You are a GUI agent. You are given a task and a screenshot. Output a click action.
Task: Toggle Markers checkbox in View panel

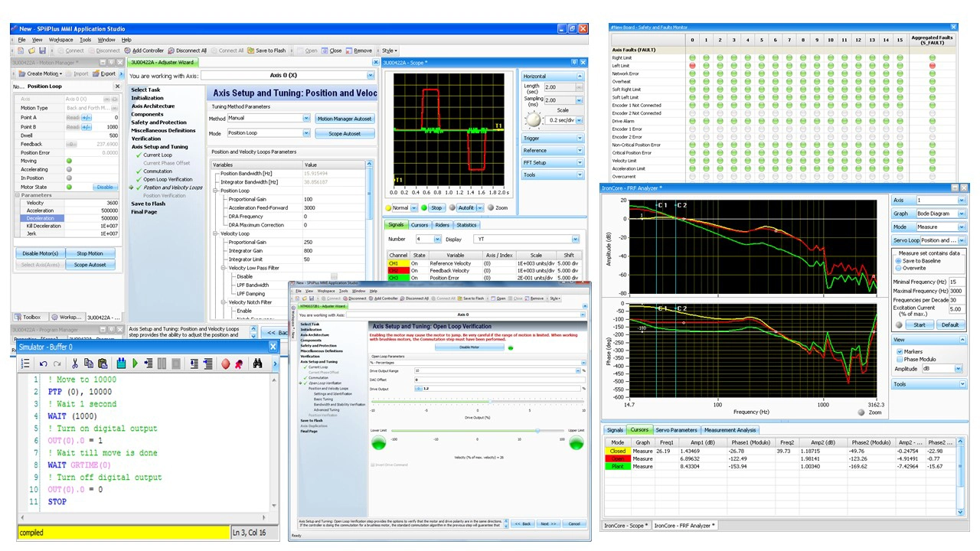click(x=899, y=352)
